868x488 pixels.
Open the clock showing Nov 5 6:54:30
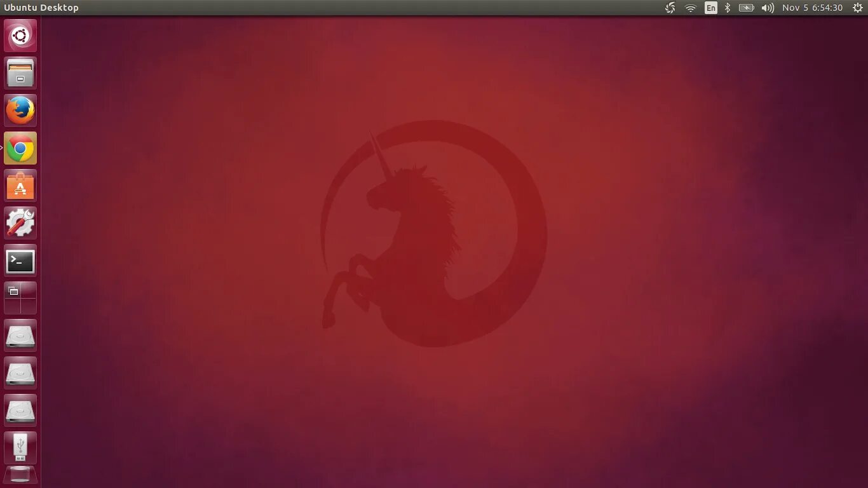point(813,8)
